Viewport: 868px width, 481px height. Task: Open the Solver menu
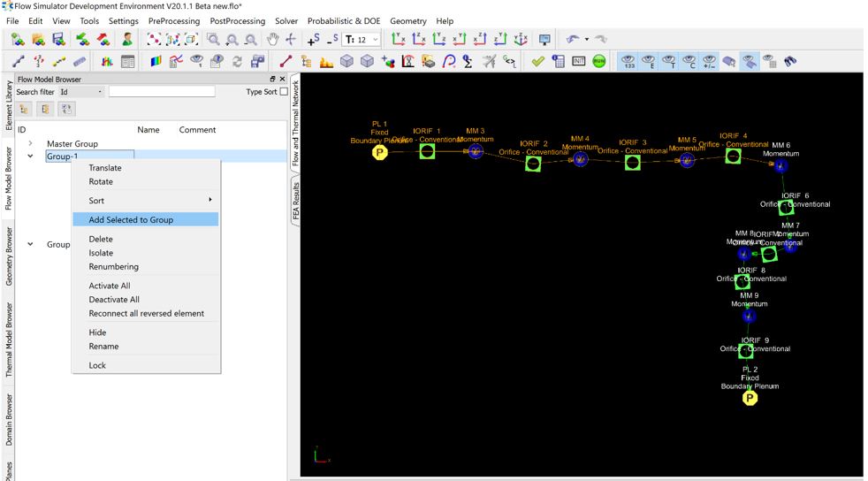286,20
